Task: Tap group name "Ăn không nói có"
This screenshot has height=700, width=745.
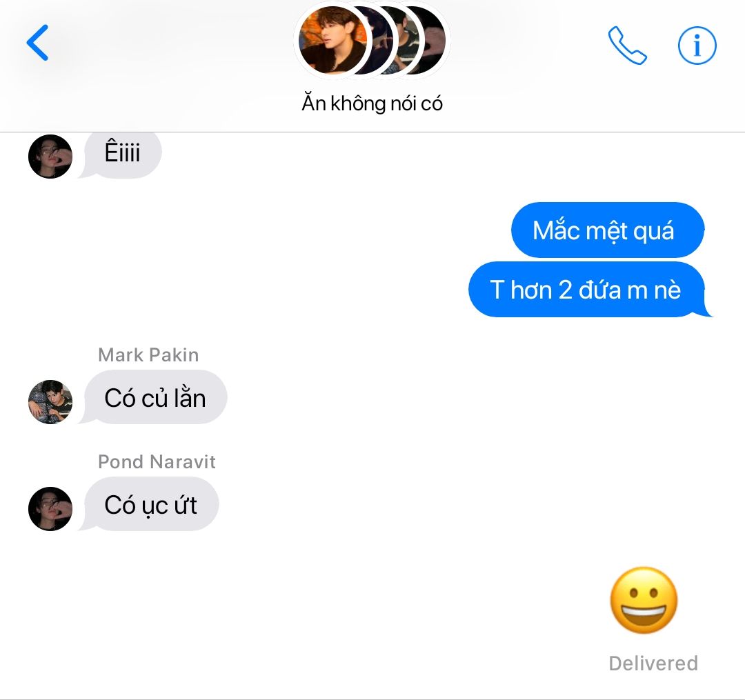Action: tap(372, 103)
